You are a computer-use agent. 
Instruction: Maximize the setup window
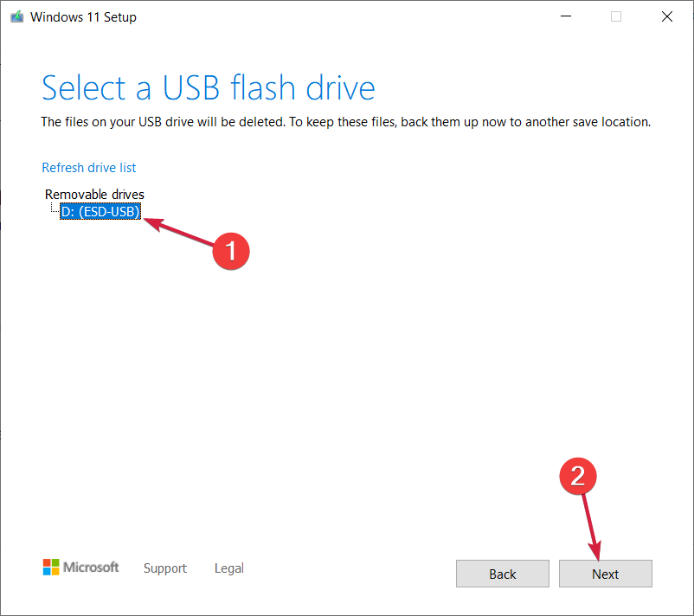coord(614,16)
